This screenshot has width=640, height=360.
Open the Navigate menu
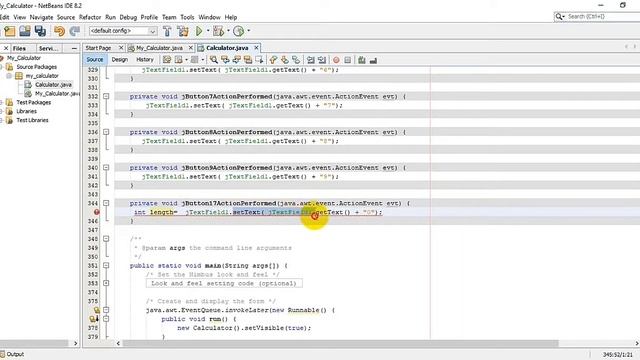click(41, 17)
